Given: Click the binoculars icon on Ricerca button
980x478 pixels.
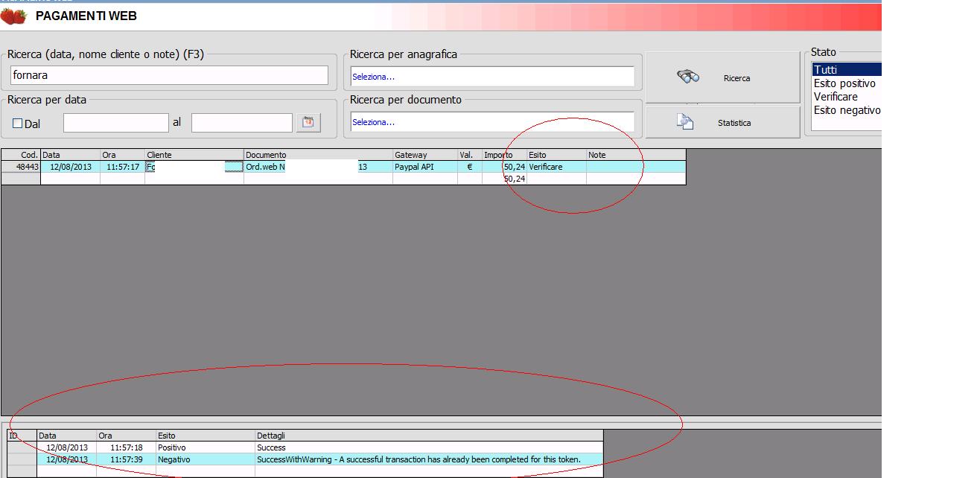Looking at the screenshot, I should pyautogui.click(x=687, y=77).
